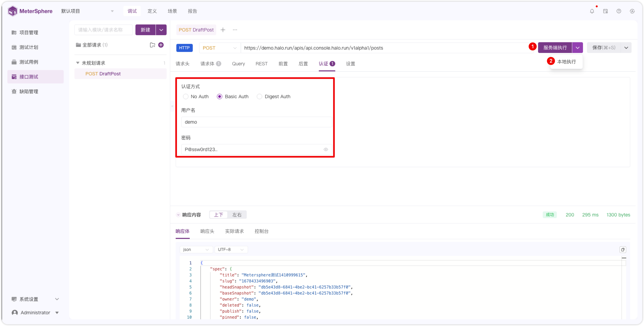644x326 pixels.
Task: Open the POST method dropdown
Action: point(220,48)
